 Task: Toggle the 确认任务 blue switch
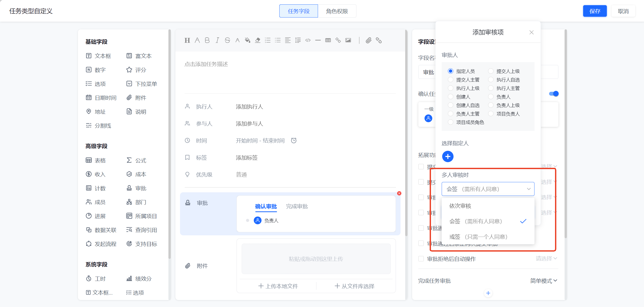554,94
